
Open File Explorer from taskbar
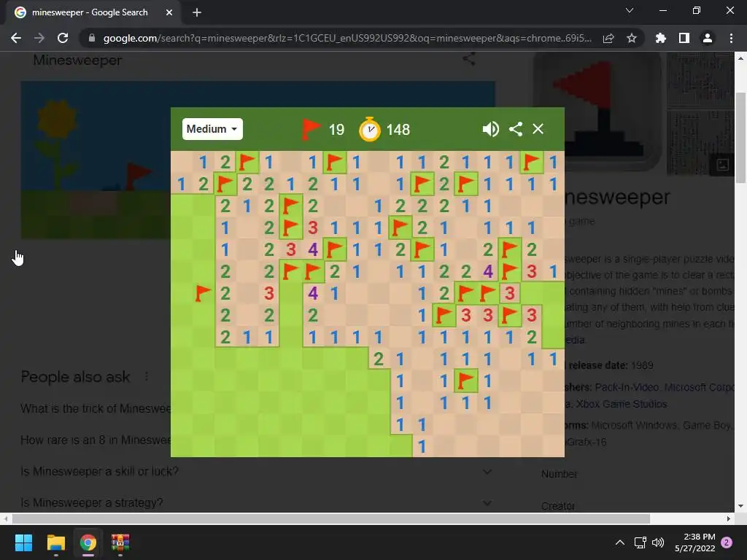click(55, 542)
